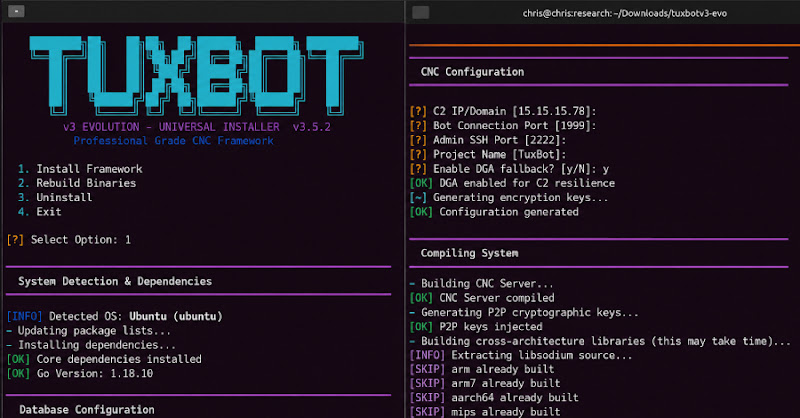Click the 'C2 IP/Domain [15.15.15.78]' prompt

point(503,111)
